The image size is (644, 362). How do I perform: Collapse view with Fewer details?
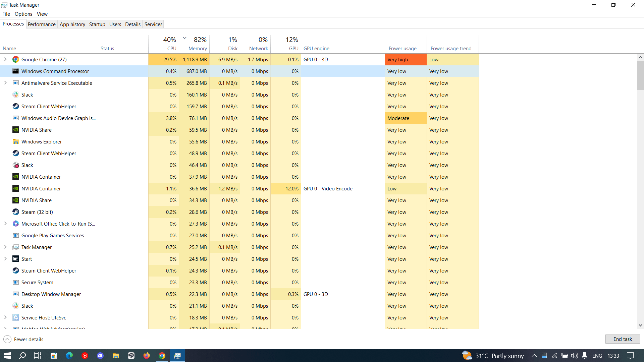pyautogui.click(x=23, y=339)
